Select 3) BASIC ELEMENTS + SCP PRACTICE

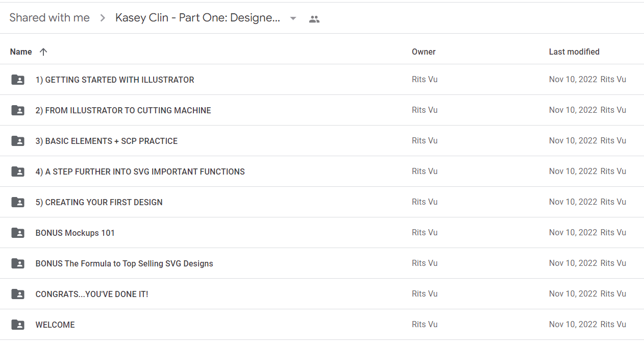click(107, 141)
